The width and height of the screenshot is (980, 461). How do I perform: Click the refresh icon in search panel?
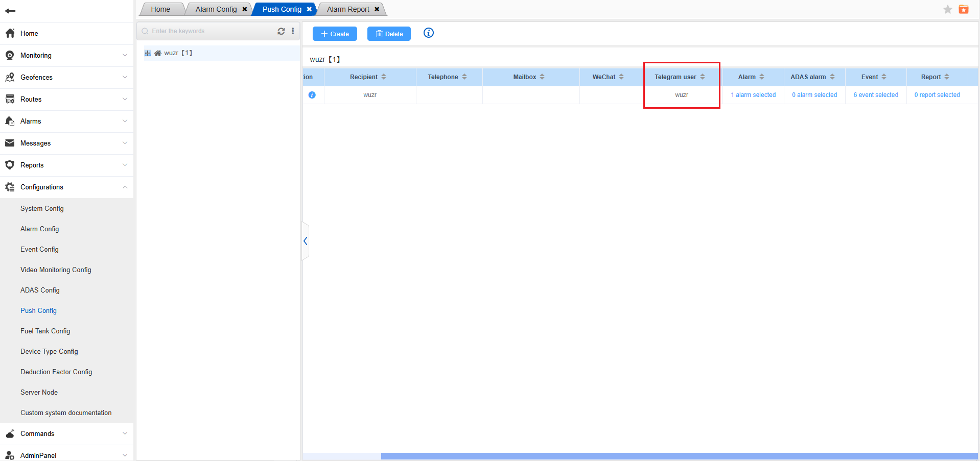coord(281,31)
